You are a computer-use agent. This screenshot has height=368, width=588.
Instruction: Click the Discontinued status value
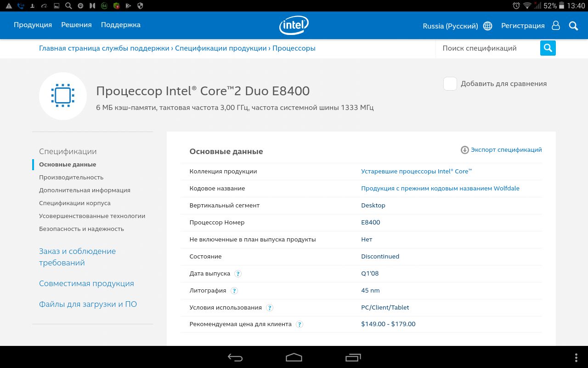[x=380, y=257]
